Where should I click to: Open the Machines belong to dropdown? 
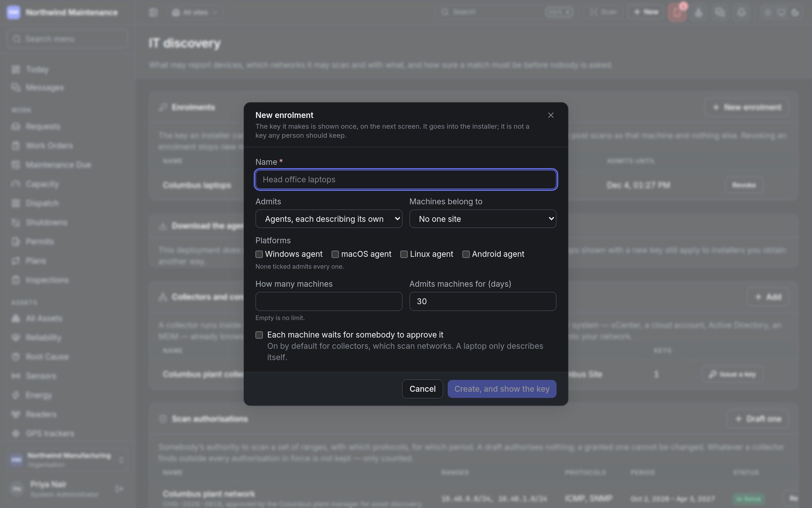point(482,219)
